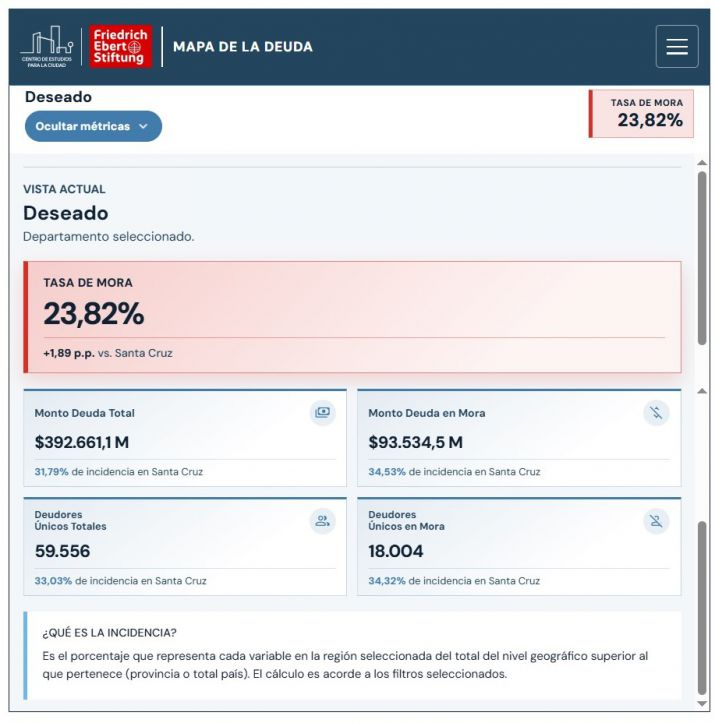Click the Friedrich Ebert Stiftung logo
The image size is (715, 723).
click(x=121, y=47)
